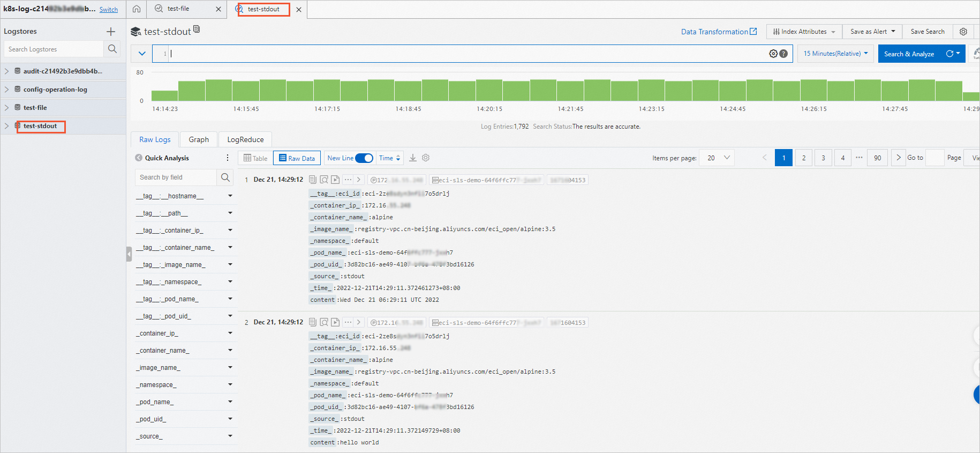Viewport: 980px width, 453px height.
Task: Collapse the side panel handle
Action: pos(129,254)
